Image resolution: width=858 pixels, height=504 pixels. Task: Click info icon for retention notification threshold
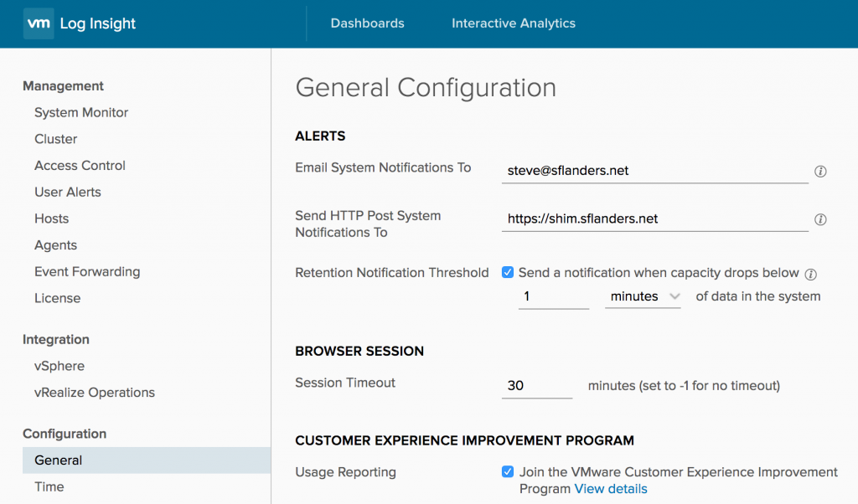(x=810, y=274)
